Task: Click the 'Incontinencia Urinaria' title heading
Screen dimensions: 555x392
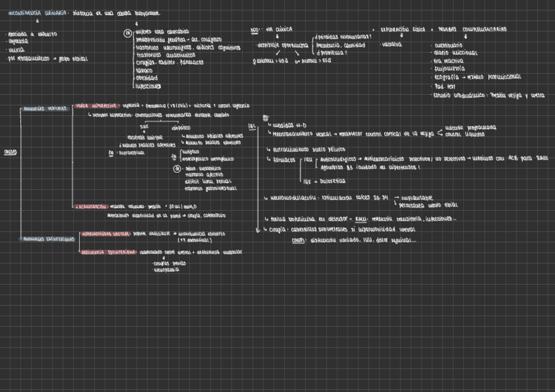Action: 33,12
